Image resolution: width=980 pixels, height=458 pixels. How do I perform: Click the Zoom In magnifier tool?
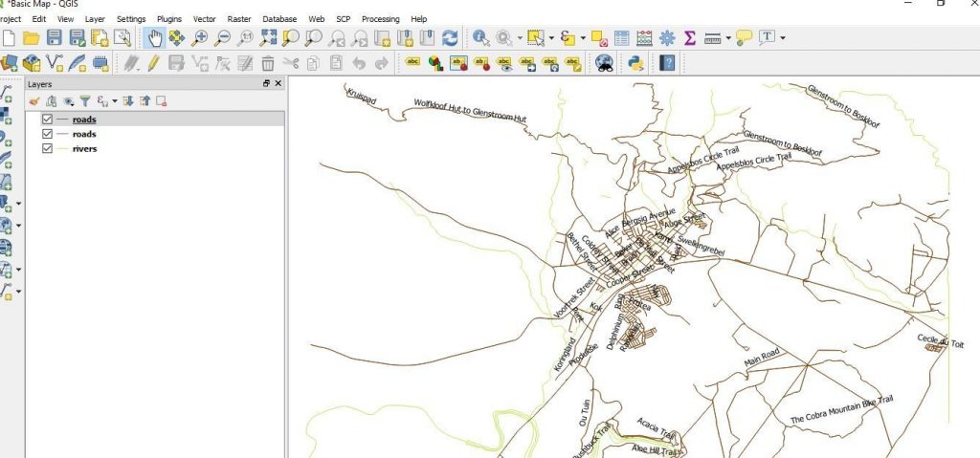(x=199, y=38)
